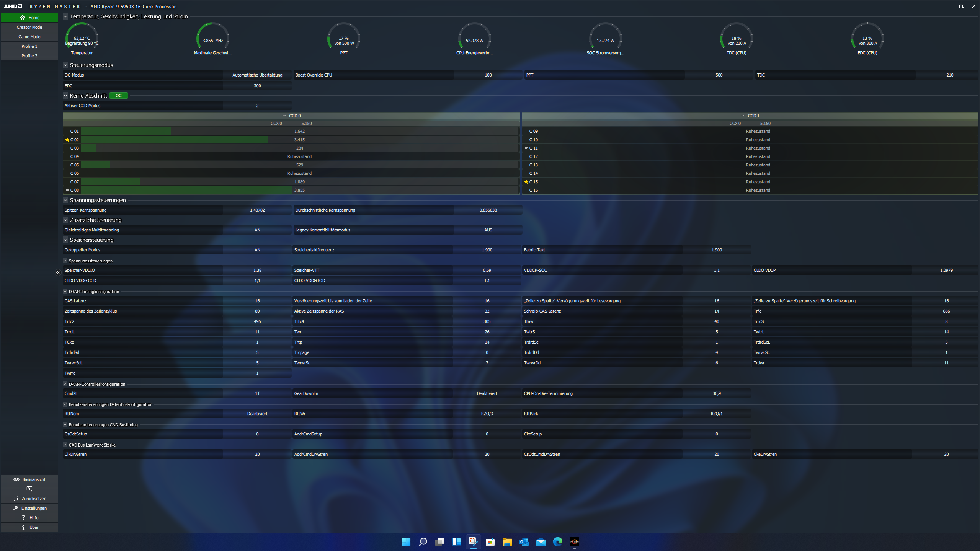The height and width of the screenshot is (551, 980).
Task: Collapse the Steuerungsmodus section
Action: (65, 65)
